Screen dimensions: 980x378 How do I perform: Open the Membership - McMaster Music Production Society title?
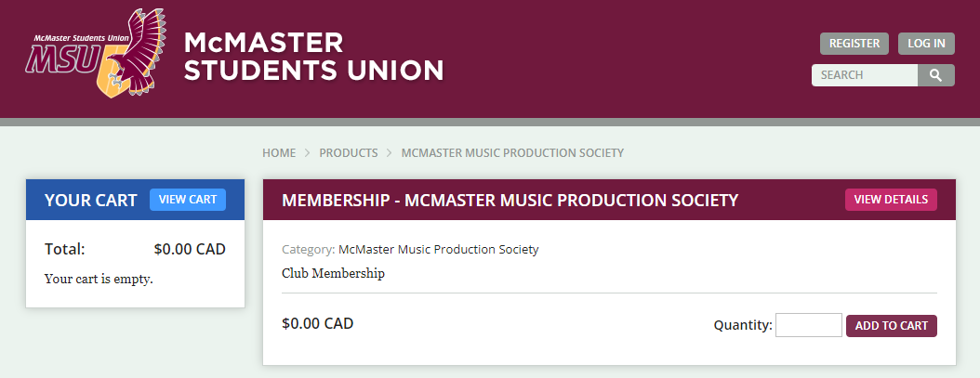[510, 201]
